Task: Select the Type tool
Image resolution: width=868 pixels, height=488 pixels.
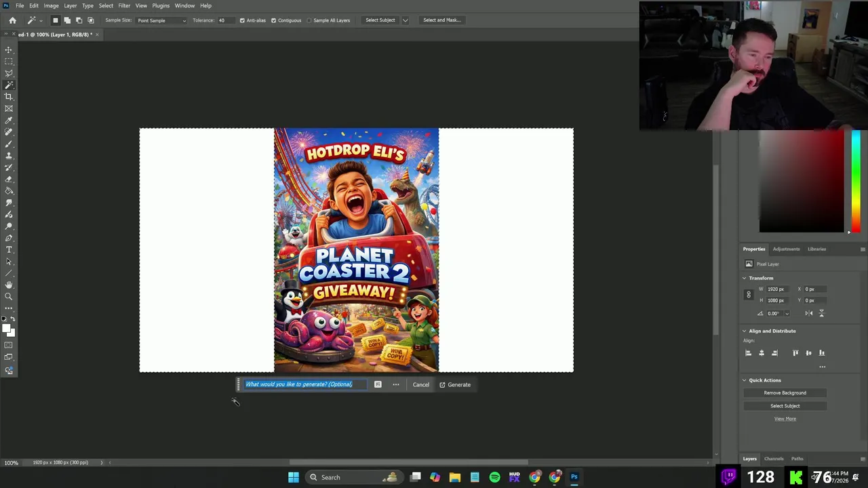Action: click(x=9, y=249)
